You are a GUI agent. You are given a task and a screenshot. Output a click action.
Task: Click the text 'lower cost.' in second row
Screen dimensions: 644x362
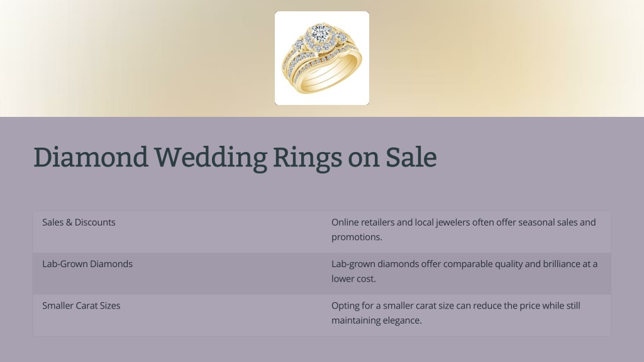(x=353, y=278)
